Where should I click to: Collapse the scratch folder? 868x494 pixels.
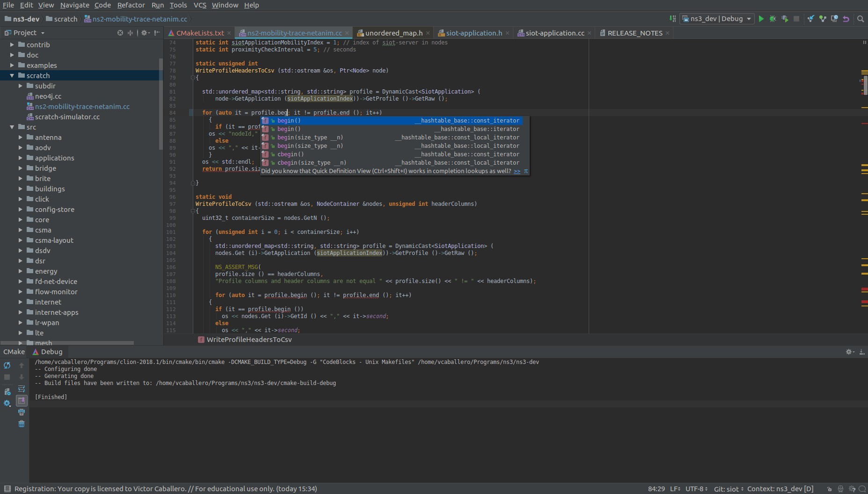[x=11, y=75]
